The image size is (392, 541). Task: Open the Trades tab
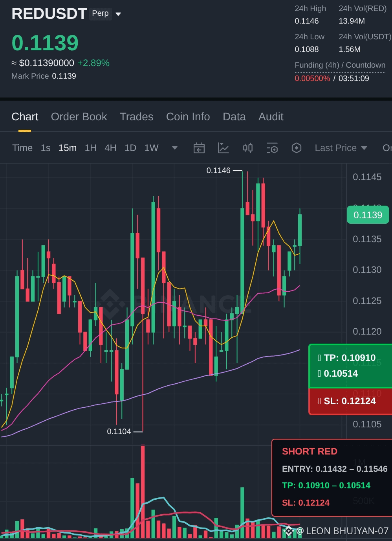click(x=136, y=117)
